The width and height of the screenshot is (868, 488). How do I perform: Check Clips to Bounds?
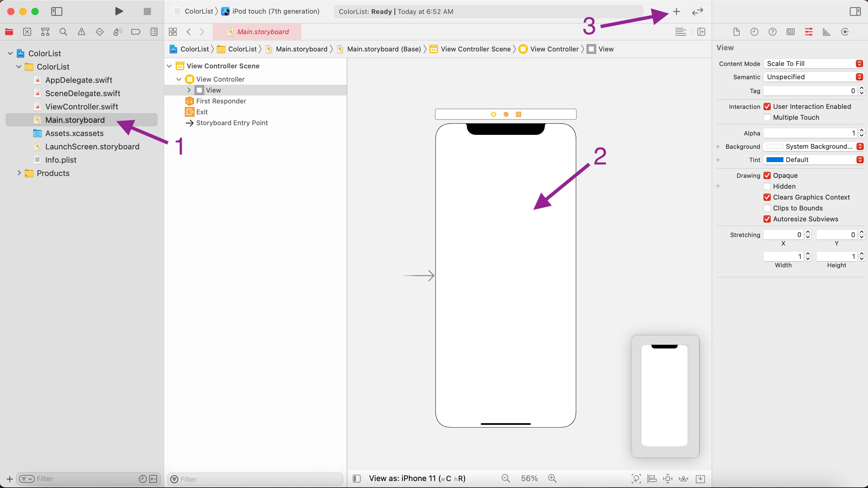(767, 208)
